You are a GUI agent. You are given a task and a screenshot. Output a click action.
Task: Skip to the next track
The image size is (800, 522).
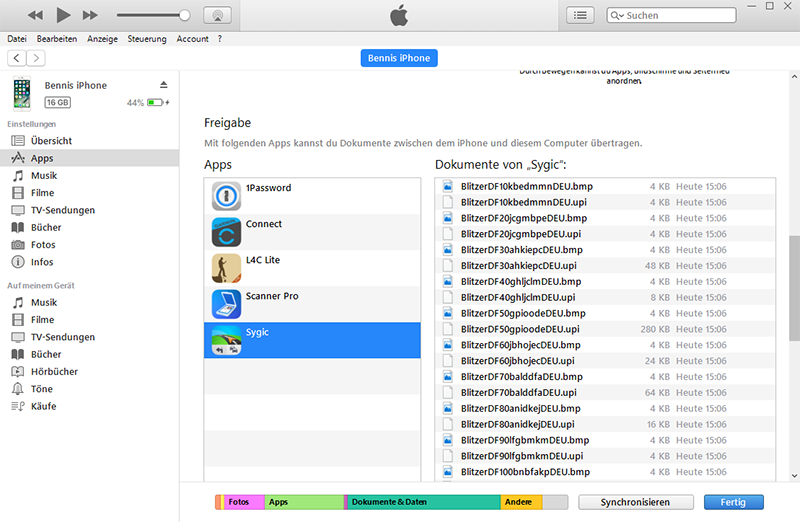90,15
